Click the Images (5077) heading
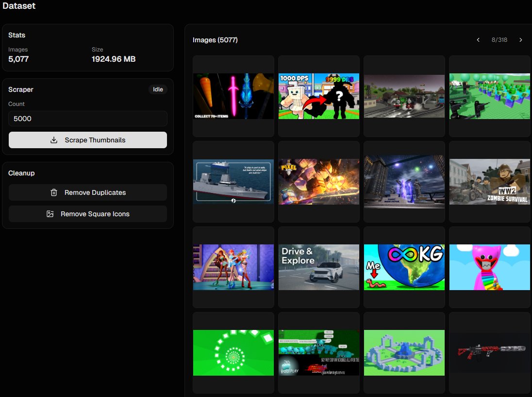Viewport: 532px width, 397px height. 215,40
